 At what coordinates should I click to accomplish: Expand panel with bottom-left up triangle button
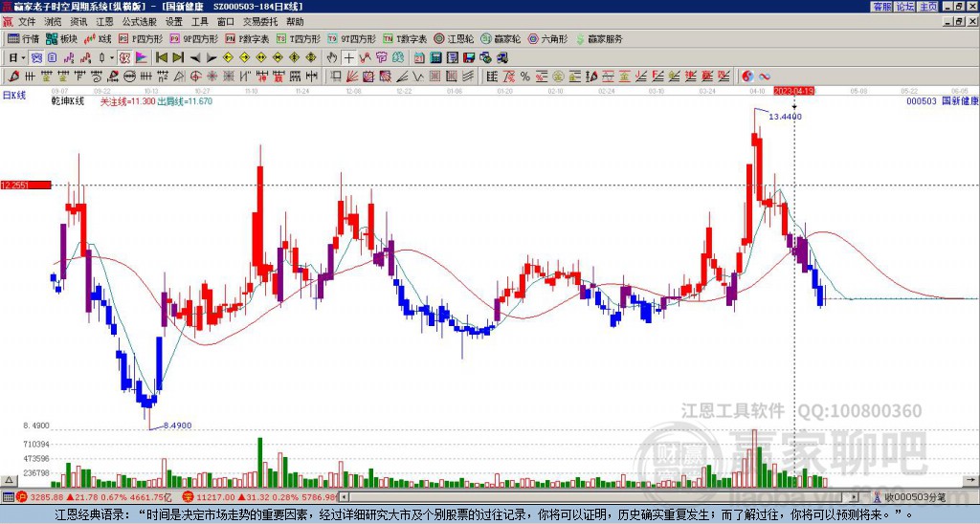point(8,480)
